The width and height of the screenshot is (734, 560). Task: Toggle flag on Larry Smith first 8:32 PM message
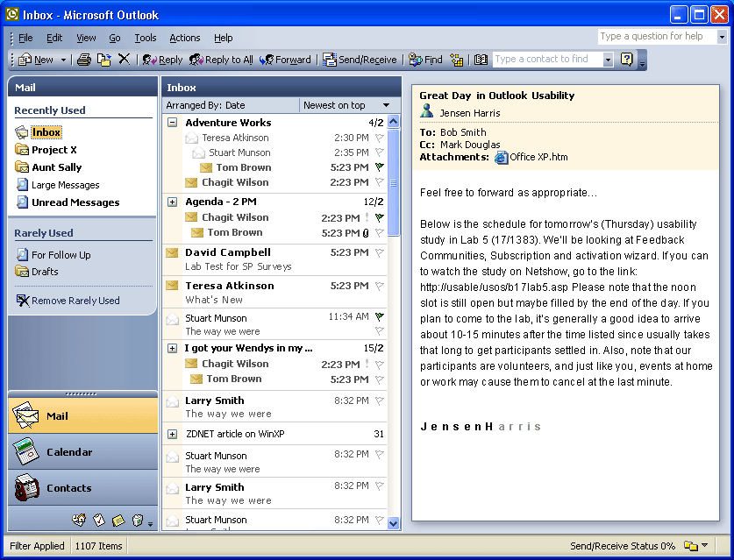[379, 401]
